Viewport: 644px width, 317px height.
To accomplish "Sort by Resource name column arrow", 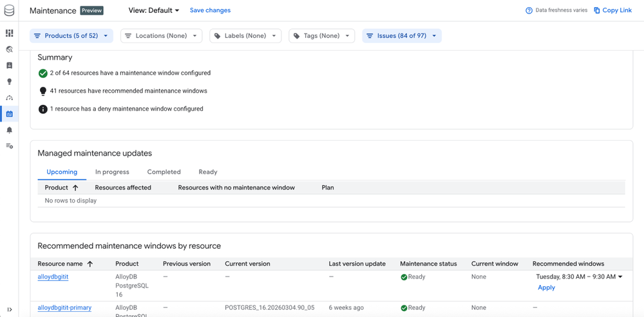I will pyautogui.click(x=90, y=264).
